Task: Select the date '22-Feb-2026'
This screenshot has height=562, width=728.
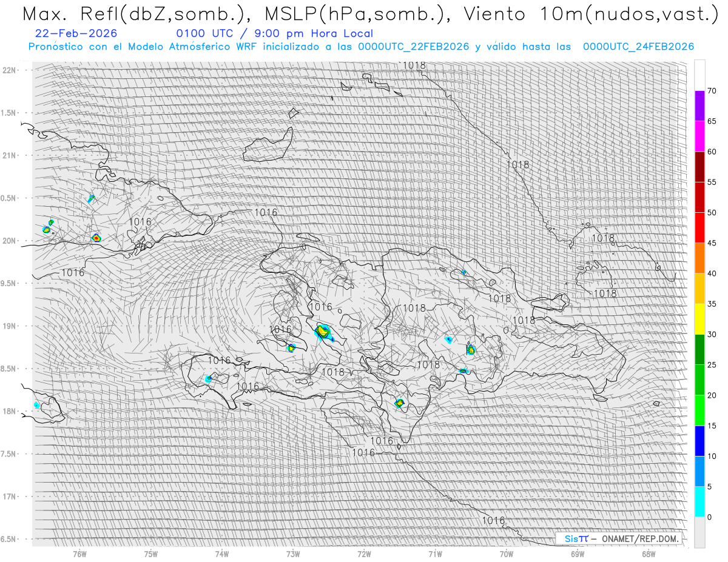Action: pyautogui.click(x=76, y=34)
